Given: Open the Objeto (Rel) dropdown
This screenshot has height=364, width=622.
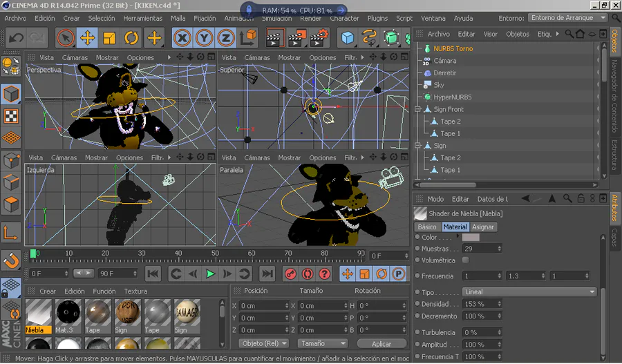Looking at the screenshot, I should (x=263, y=343).
